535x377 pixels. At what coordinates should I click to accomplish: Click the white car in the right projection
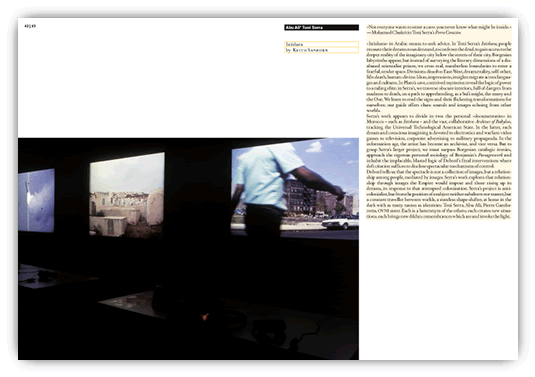(x=340, y=222)
